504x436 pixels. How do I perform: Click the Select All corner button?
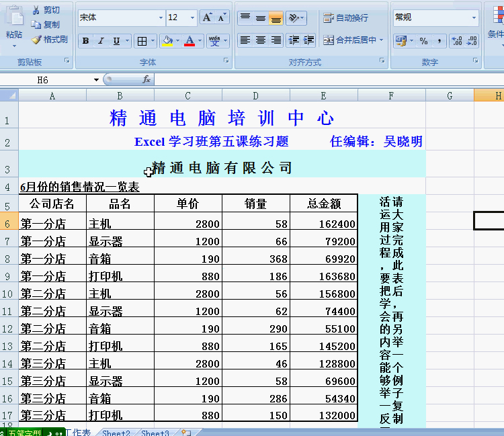[x=9, y=95]
